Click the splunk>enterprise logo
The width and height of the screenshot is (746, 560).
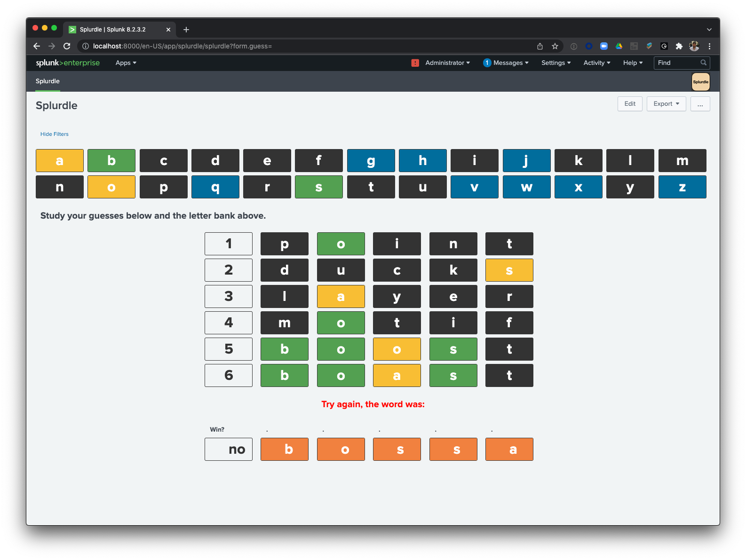(68, 63)
